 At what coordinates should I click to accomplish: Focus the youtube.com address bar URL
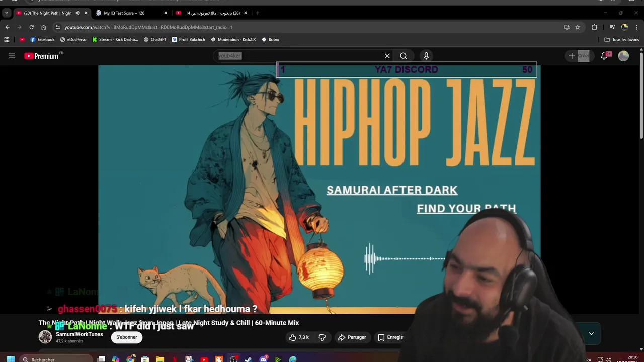[148, 27]
